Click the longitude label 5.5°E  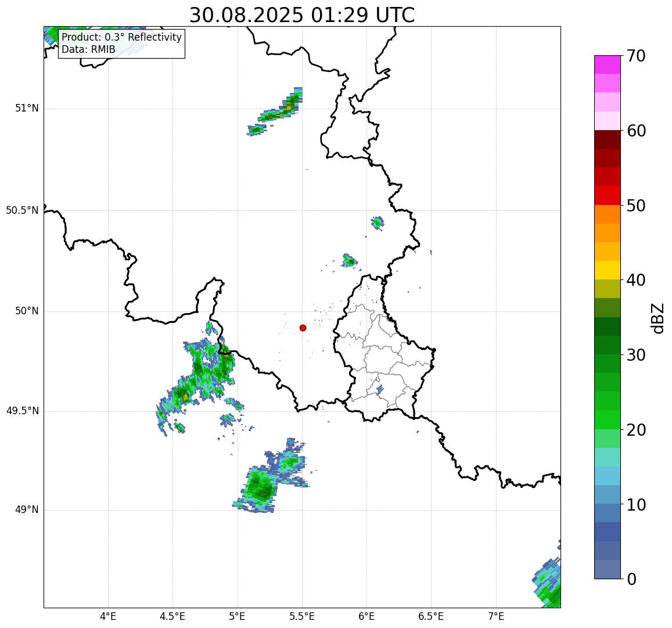[301, 616]
